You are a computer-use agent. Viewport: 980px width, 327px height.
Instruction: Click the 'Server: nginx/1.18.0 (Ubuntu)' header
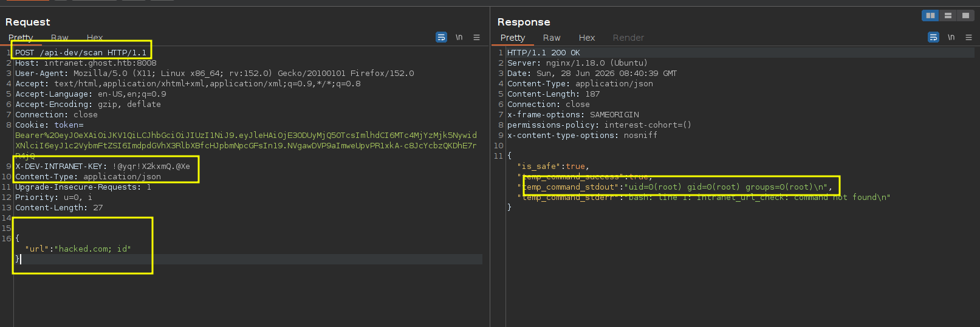(578, 63)
